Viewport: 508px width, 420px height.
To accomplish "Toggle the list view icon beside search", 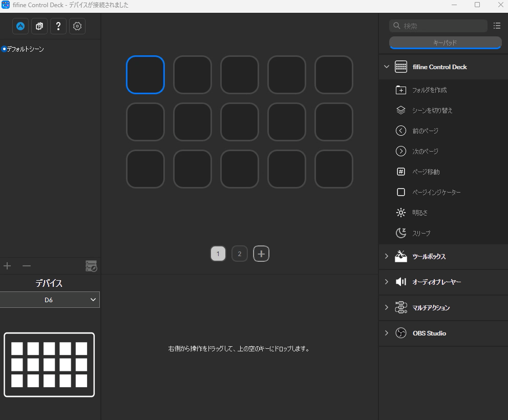I will (497, 26).
